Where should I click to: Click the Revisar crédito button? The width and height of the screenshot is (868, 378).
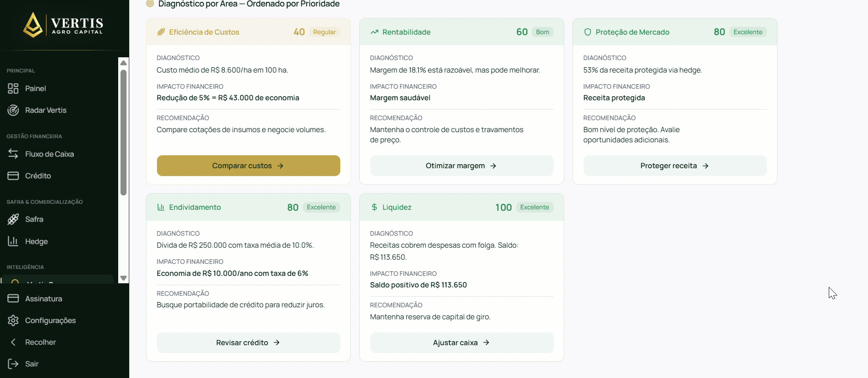[x=248, y=342]
